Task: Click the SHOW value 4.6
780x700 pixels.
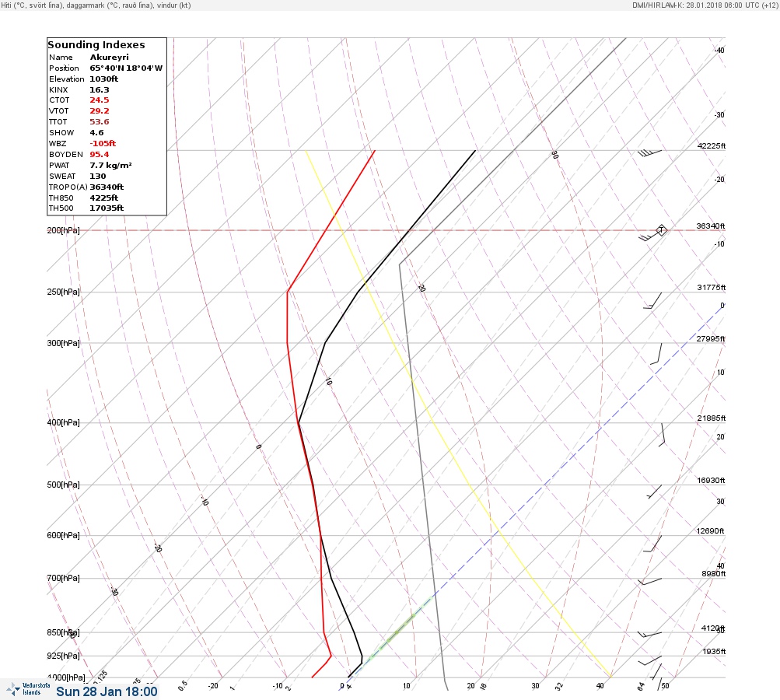Action: (96, 133)
